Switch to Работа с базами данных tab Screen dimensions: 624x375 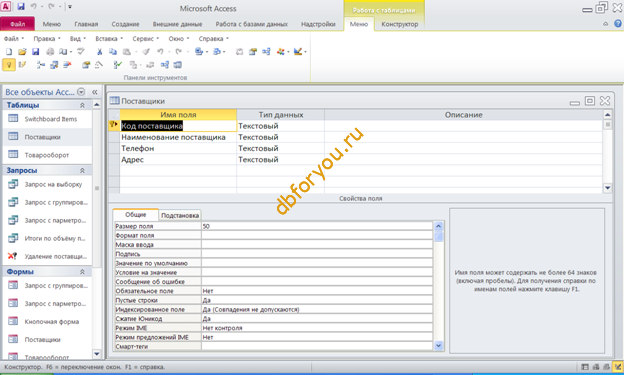252,24
